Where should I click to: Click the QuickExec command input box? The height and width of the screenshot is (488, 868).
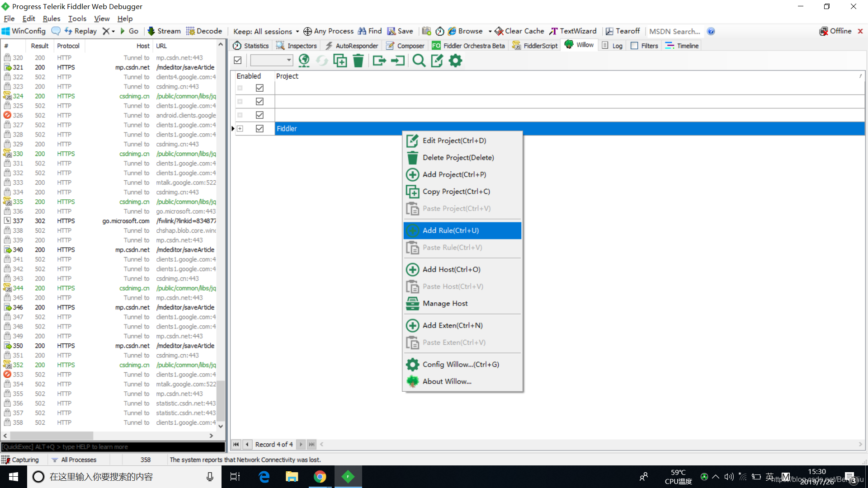[113, 447]
